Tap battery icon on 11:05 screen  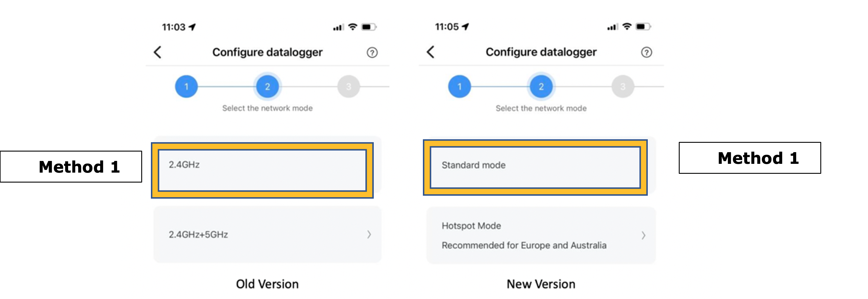coord(642,27)
